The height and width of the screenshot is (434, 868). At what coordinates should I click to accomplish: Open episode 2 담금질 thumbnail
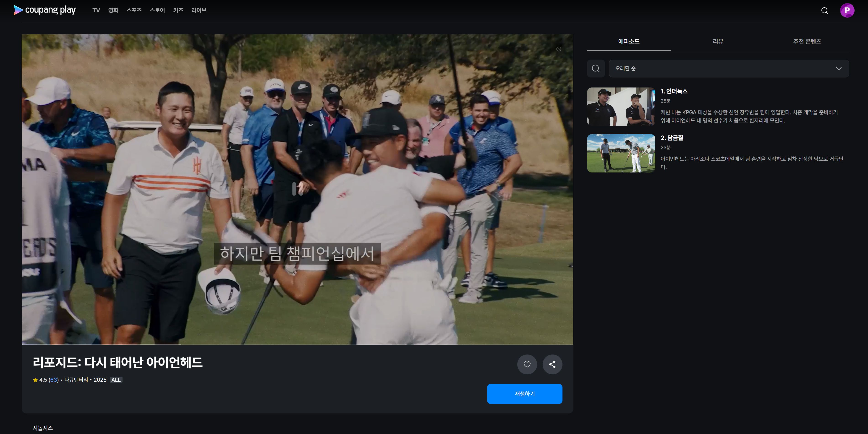click(x=621, y=153)
